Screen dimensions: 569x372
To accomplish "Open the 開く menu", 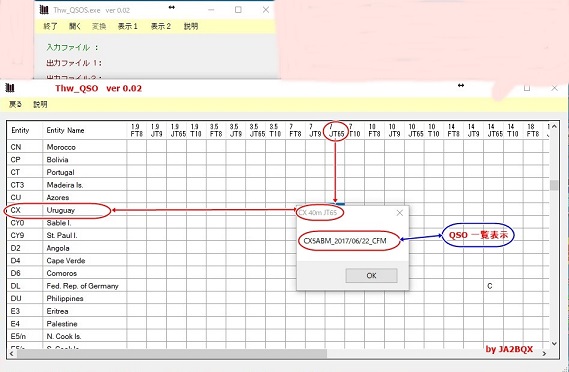I will pyautogui.click(x=75, y=26).
